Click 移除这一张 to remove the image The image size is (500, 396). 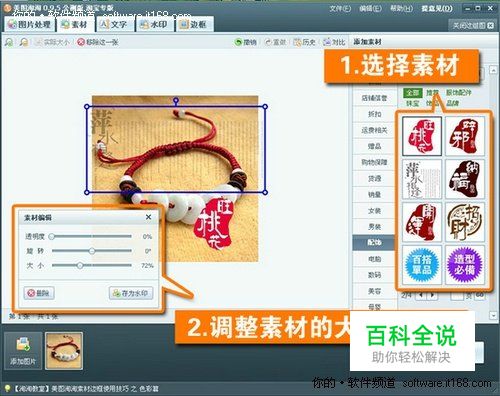[x=98, y=42]
